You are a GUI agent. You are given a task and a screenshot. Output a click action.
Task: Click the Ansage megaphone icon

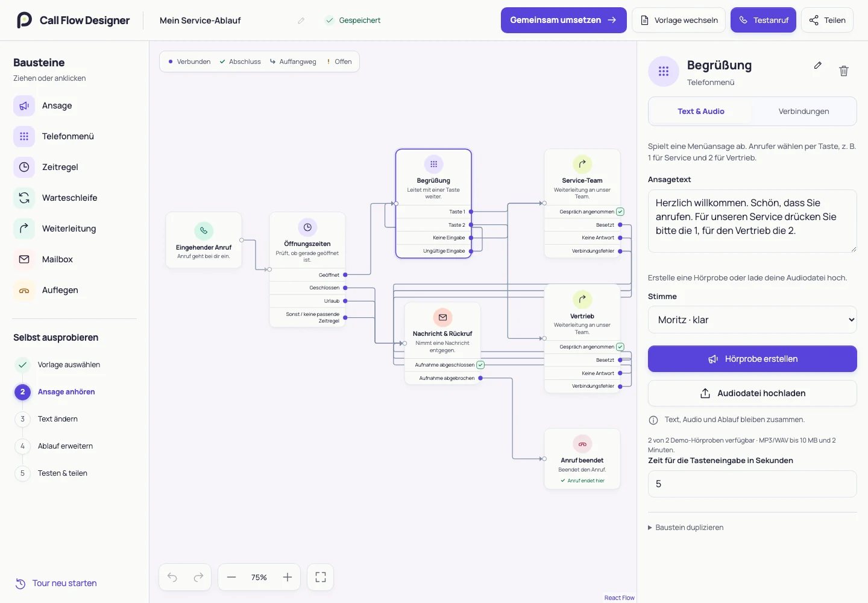pos(24,106)
